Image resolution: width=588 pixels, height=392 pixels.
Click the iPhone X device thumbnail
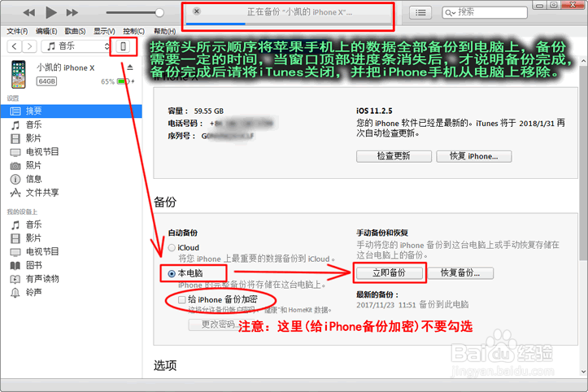tap(19, 74)
